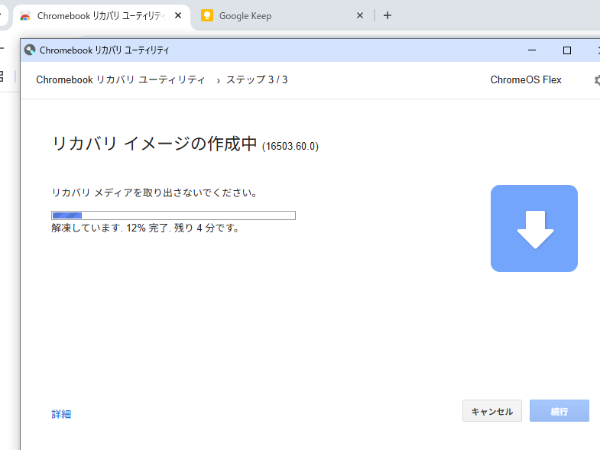The height and width of the screenshot is (450, 600).
Task: Click the Google Keep tab favicon
Action: tap(207, 16)
